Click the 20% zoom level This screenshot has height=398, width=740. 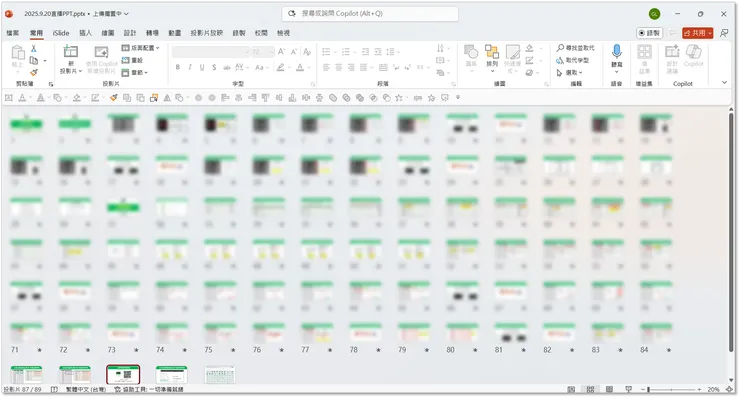click(713, 390)
